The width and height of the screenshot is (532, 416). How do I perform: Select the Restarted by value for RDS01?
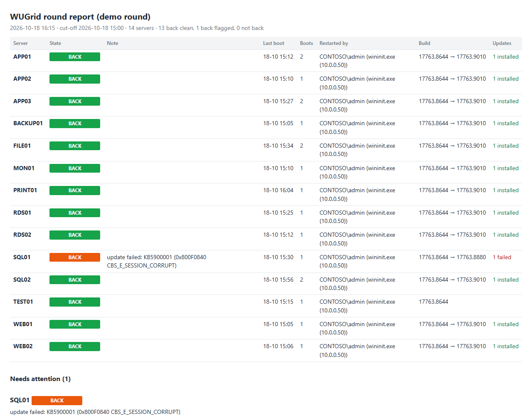click(357, 217)
